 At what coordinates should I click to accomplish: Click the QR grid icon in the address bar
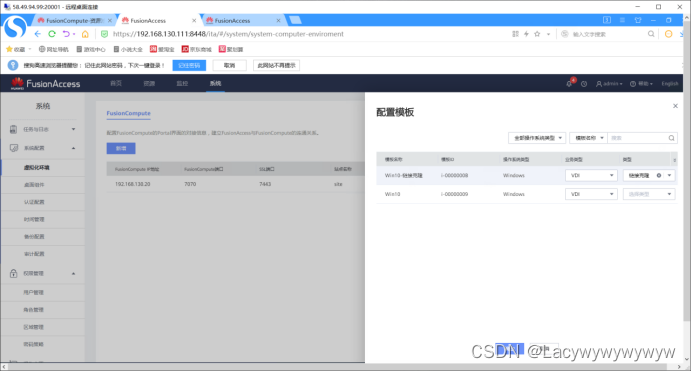click(515, 34)
